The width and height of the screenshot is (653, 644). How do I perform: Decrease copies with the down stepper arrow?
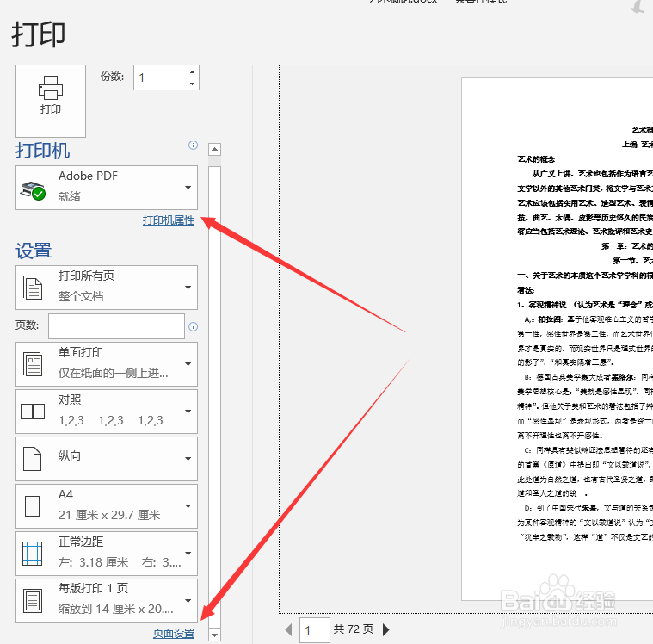tap(192, 84)
